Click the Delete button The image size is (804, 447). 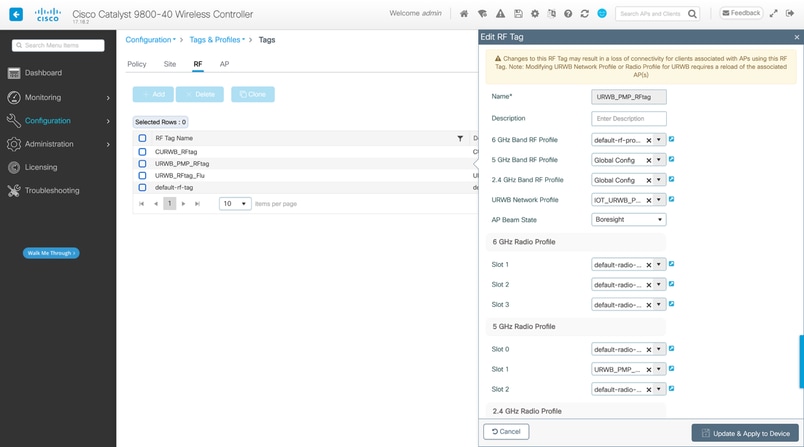[x=200, y=94]
